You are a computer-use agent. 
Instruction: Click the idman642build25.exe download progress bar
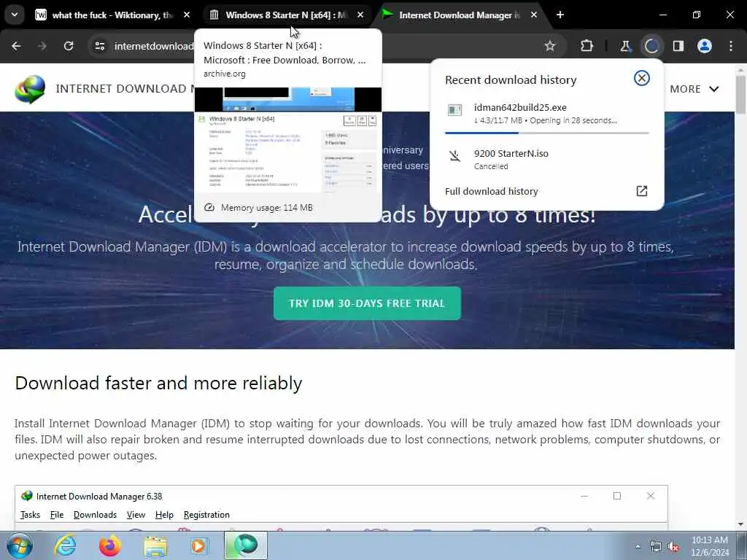(547, 133)
